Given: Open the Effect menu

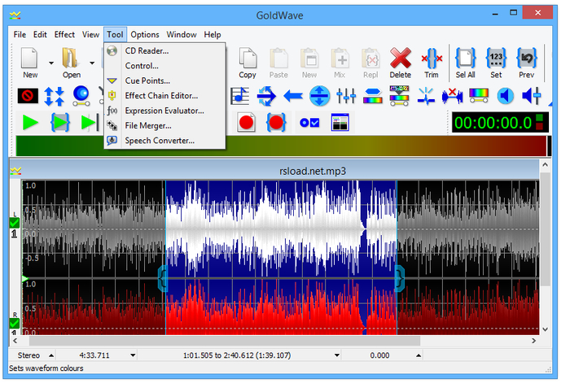Looking at the screenshot, I should click(64, 34).
